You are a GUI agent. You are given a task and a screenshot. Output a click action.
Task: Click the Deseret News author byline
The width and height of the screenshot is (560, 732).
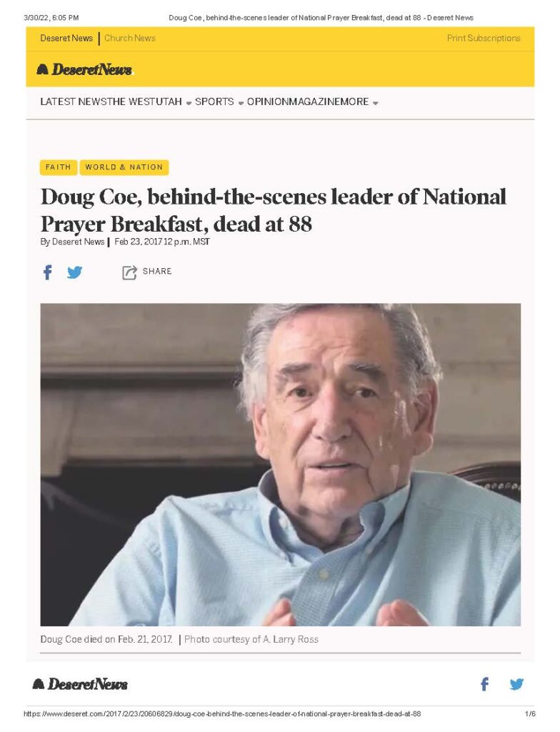point(78,242)
